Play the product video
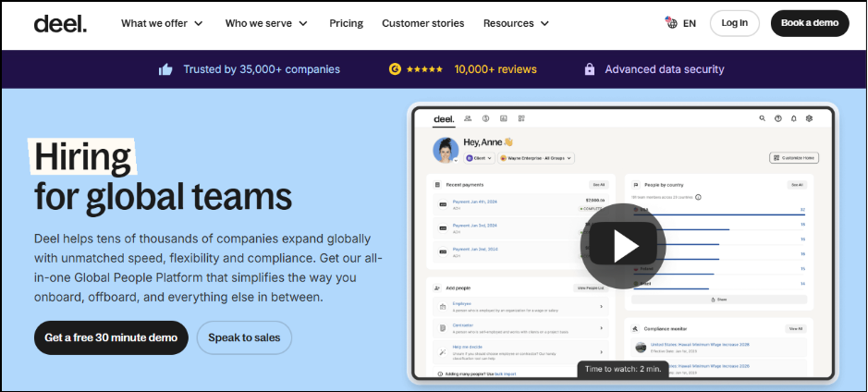This screenshot has height=392, width=868. coord(623,246)
